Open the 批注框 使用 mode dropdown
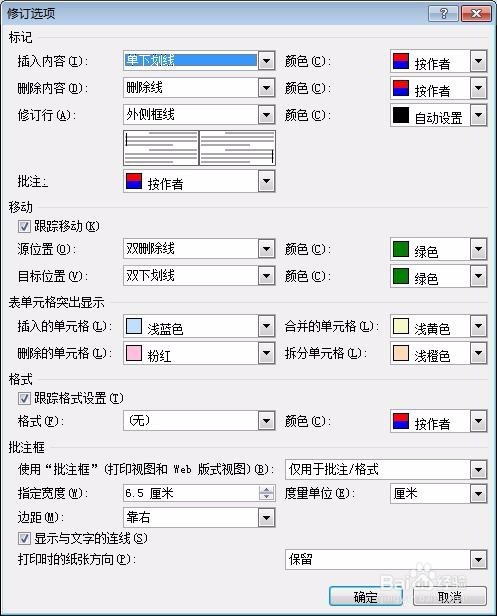This screenshot has width=497, height=616. [x=478, y=469]
